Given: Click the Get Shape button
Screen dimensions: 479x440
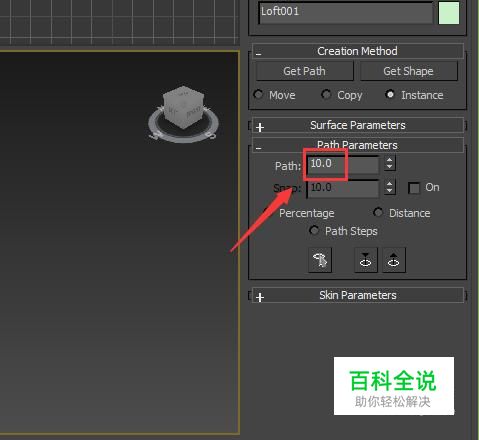Looking at the screenshot, I should point(409,71).
